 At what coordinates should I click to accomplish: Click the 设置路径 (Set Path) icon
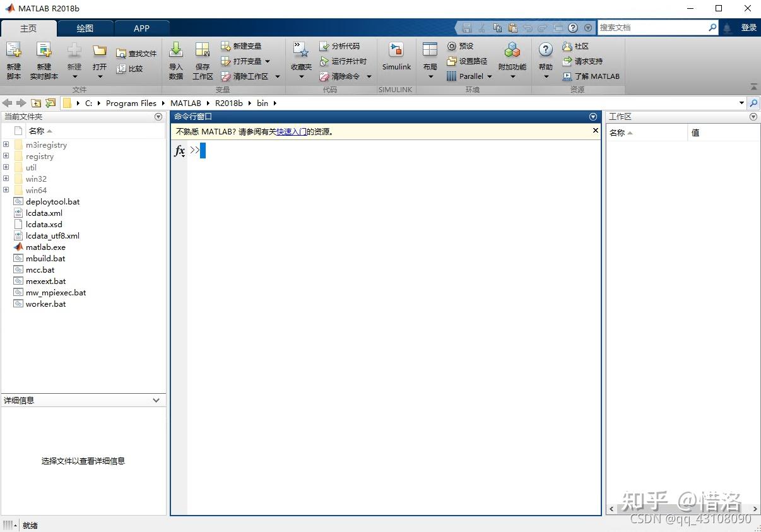pos(467,61)
